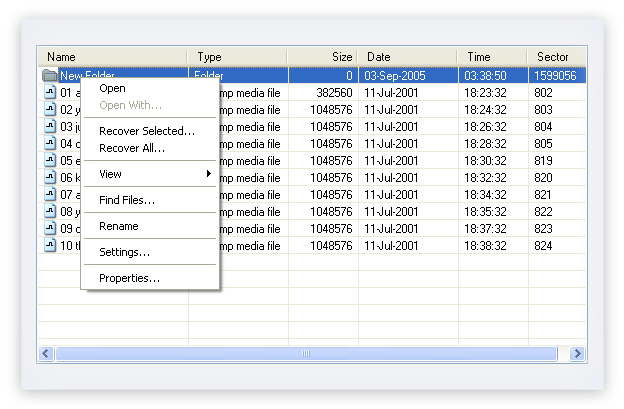Sort by the Sector column header
Viewport: 624px width, 409px height.
pos(557,57)
